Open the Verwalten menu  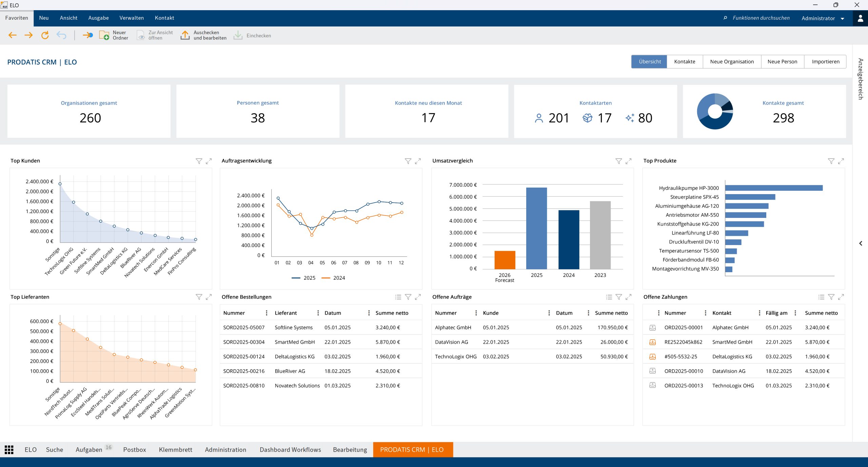tap(132, 18)
